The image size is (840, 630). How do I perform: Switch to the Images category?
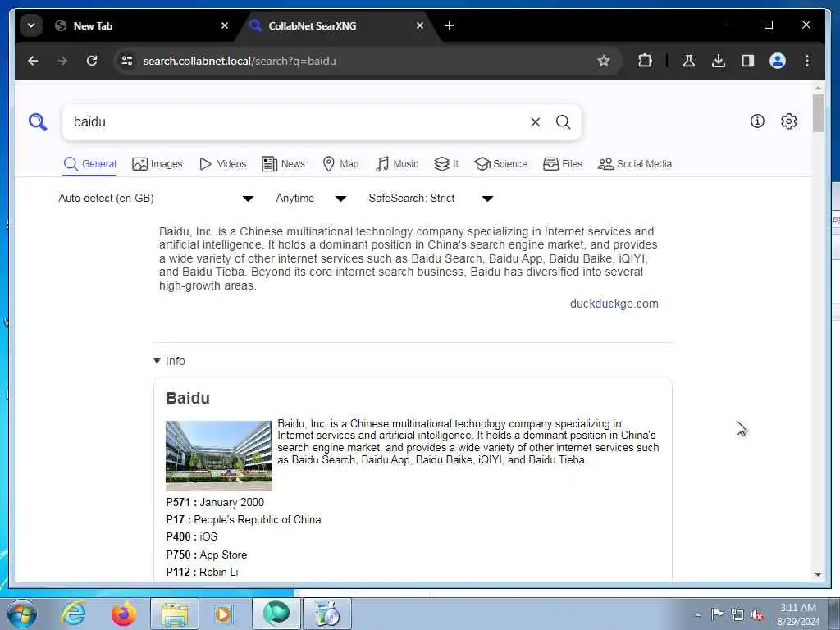[x=157, y=164]
